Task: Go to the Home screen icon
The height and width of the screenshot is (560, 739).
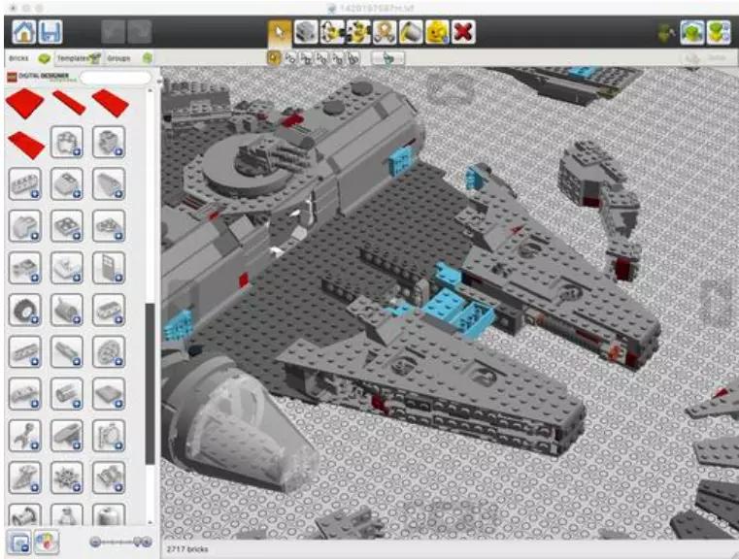Action: tap(24, 32)
